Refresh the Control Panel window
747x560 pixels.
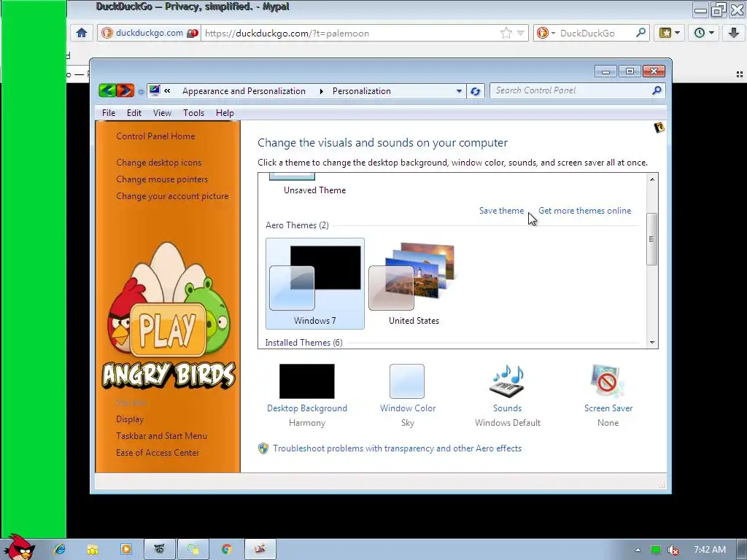point(476,91)
